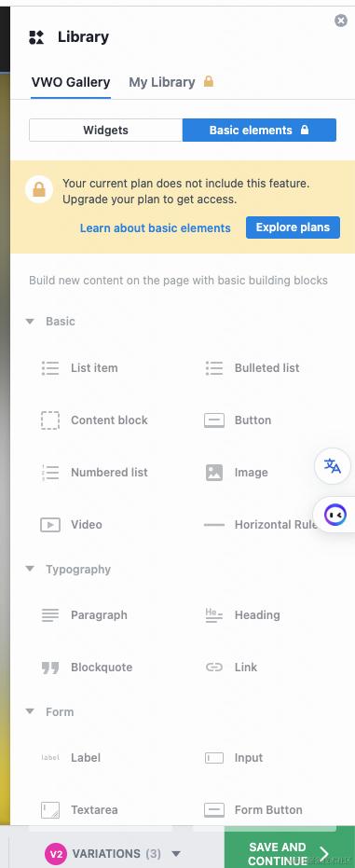Select the Link chain icon
Screen dimensions: 355x868
pyautogui.click(x=214, y=667)
